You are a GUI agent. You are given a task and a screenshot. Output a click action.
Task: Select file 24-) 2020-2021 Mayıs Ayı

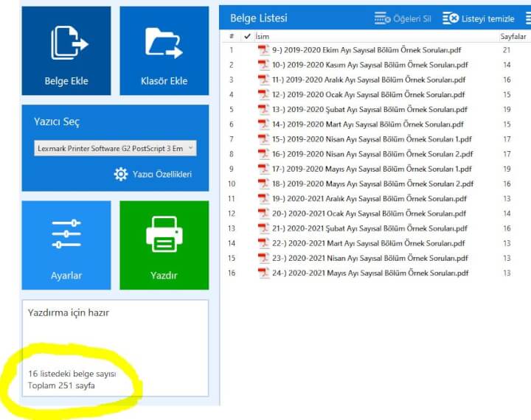coord(370,273)
